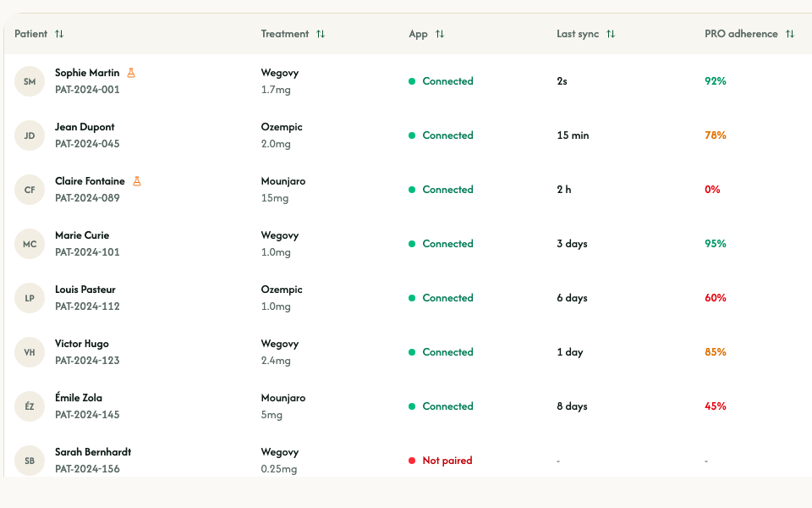Click the Treatment sort arrows icon
Image resolution: width=812 pixels, height=508 pixels.
point(321,34)
